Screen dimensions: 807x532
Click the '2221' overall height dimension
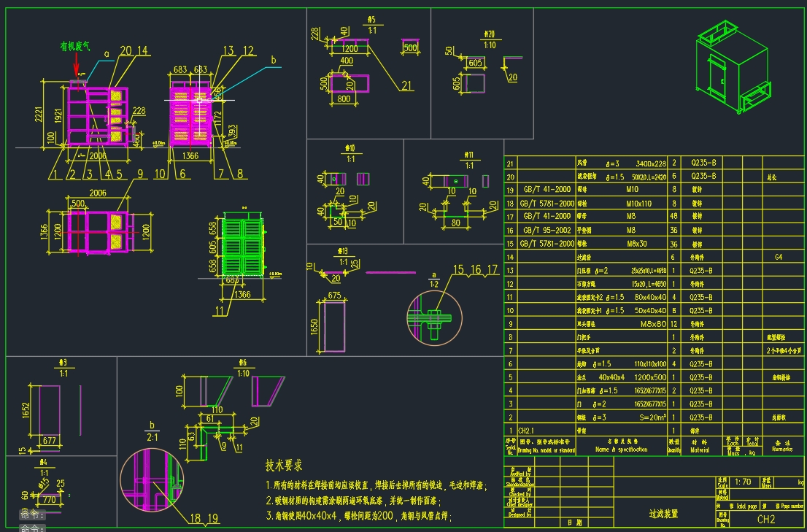pos(38,115)
